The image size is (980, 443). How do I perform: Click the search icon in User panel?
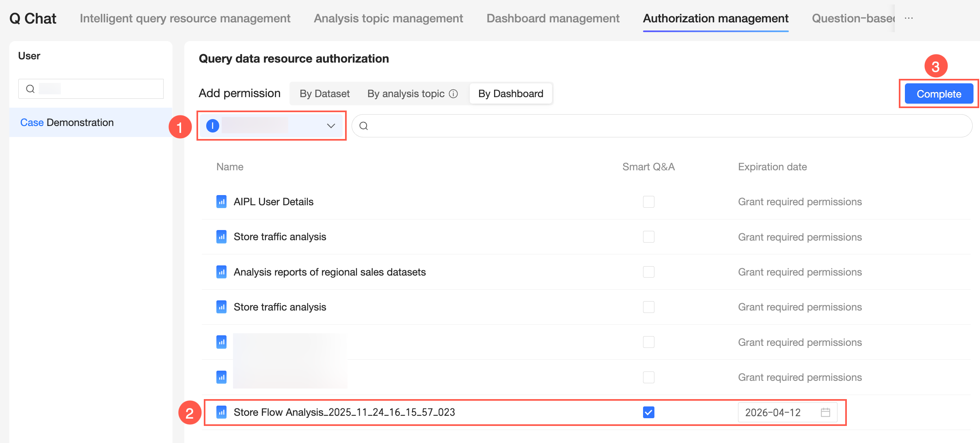pos(30,89)
